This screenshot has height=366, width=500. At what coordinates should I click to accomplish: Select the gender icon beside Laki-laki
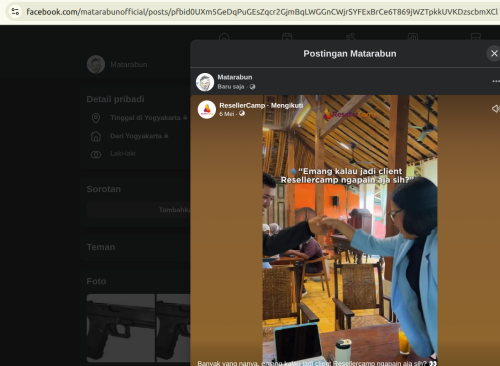(96, 154)
